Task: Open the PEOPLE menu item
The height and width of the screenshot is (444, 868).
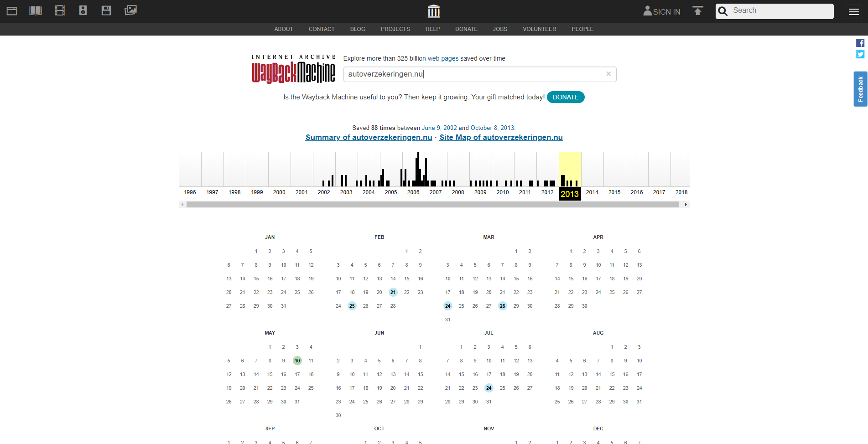Action: [x=582, y=29]
